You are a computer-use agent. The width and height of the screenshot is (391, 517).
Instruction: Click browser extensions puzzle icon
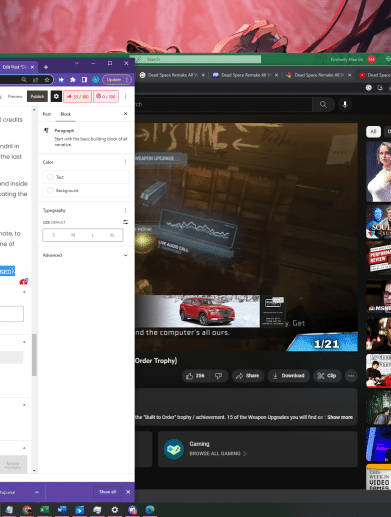(x=73, y=80)
